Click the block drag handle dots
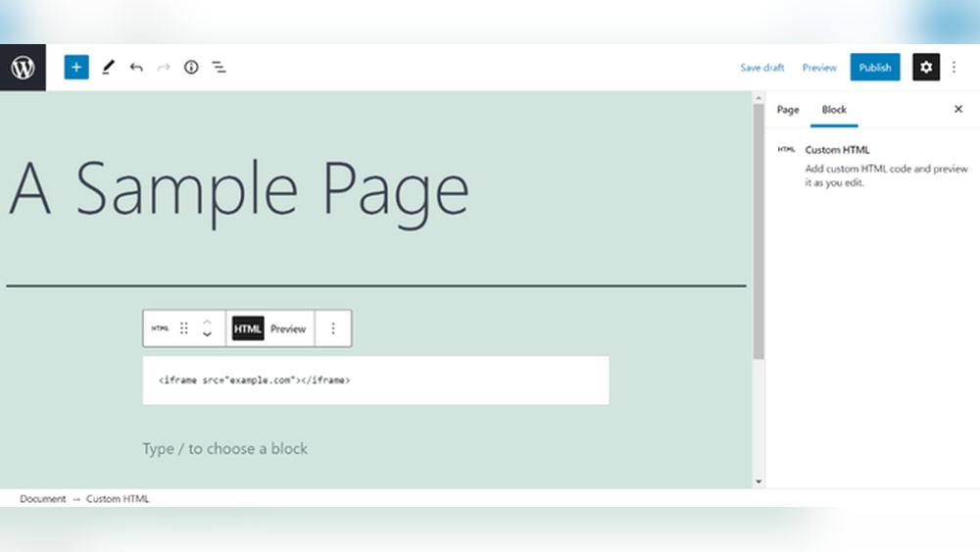The image size is (980, 552). 184,328
